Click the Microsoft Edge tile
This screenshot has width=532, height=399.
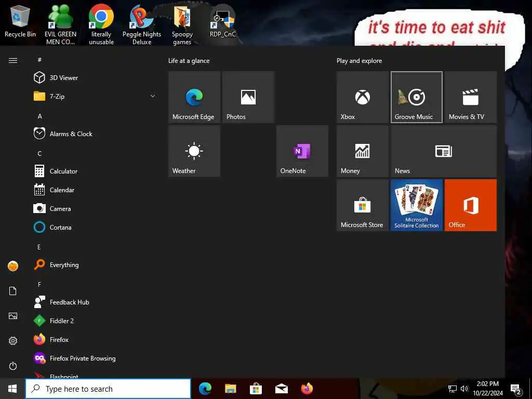tap(194, 97)
